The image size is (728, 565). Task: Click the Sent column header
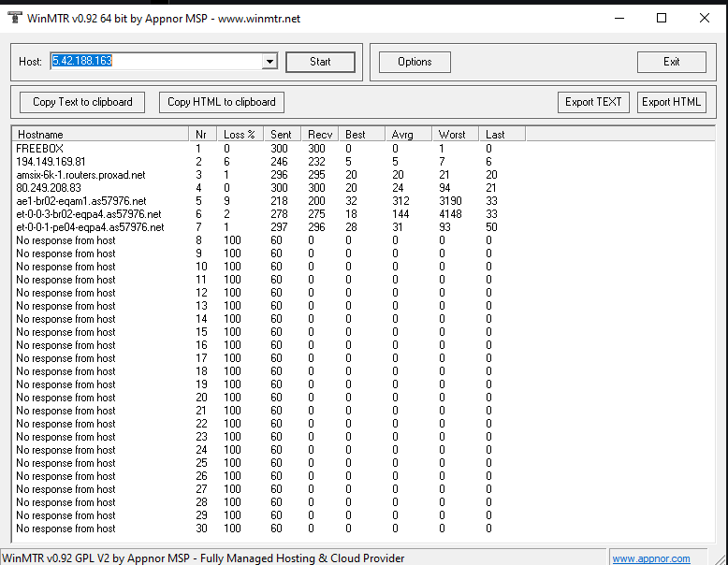tap(283, 134)
